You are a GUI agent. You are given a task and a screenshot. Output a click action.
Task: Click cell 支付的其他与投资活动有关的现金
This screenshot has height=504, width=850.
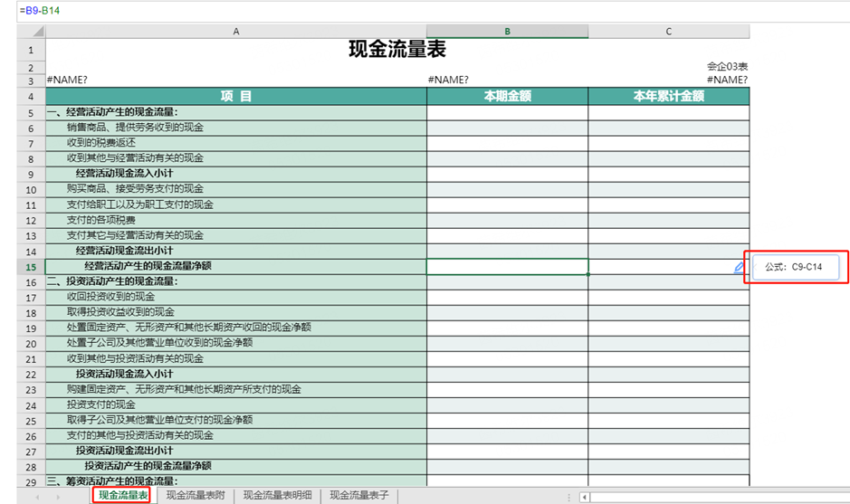click(236, 435)
